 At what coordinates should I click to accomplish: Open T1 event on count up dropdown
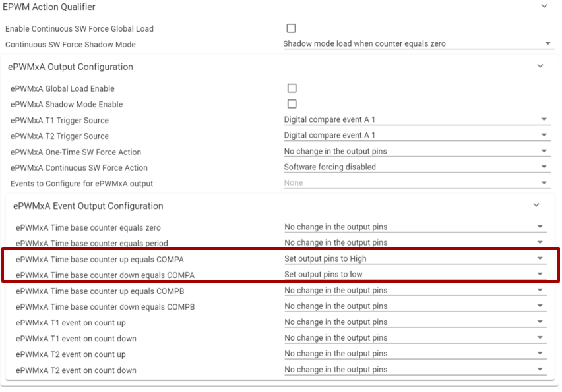[x=415, y=322]
